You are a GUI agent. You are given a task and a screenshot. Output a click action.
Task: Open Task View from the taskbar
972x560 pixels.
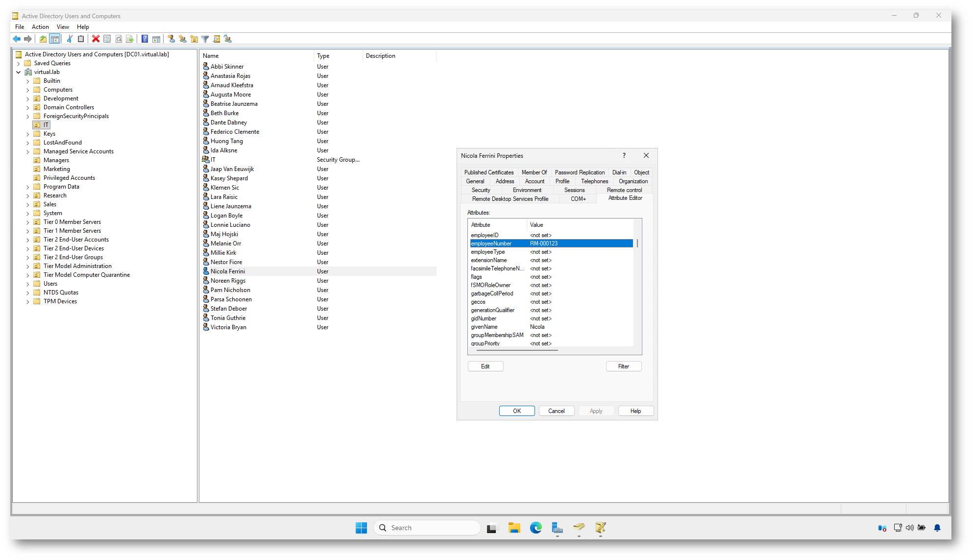[492, 528]
